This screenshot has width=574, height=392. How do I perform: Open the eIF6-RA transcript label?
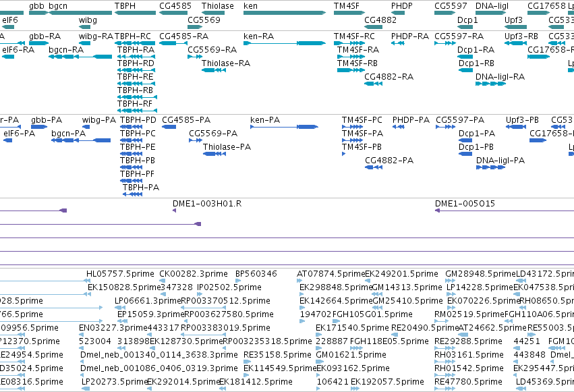pyautogui.click(x=18, y=50)
